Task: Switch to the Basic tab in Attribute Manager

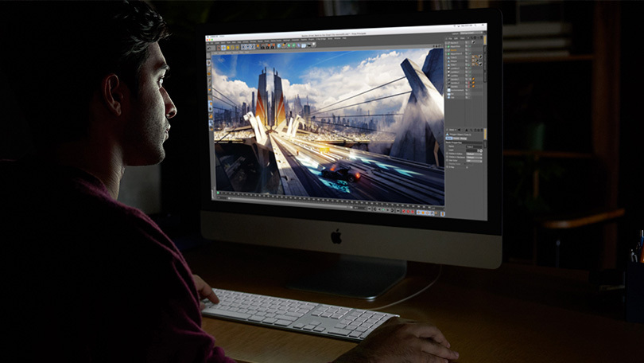Action: [450, 138]
